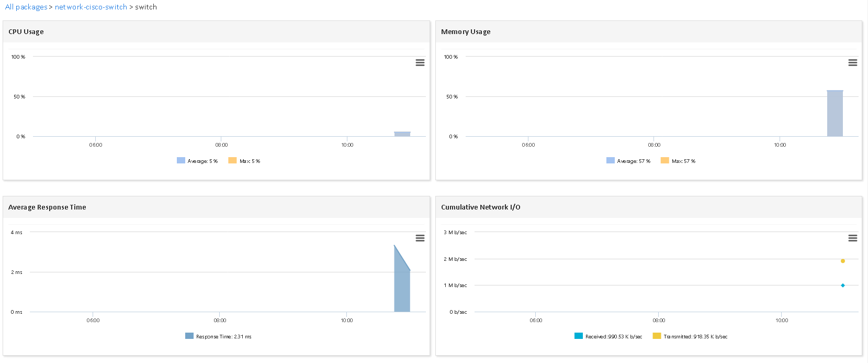Click the blue Received diamond data point
The image size is (868, 363).
(842, 285)
